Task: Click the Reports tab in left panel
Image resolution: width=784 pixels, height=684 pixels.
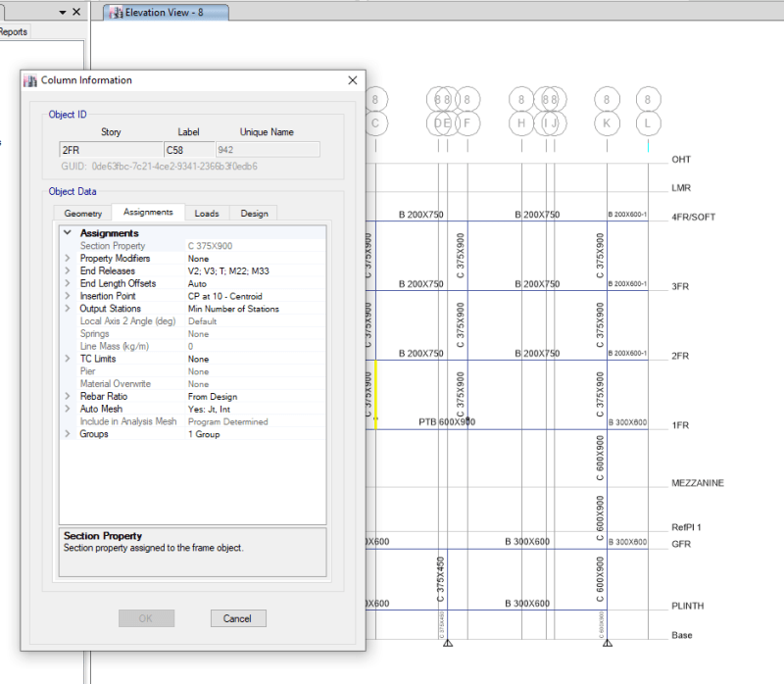Action: [14, 32]
